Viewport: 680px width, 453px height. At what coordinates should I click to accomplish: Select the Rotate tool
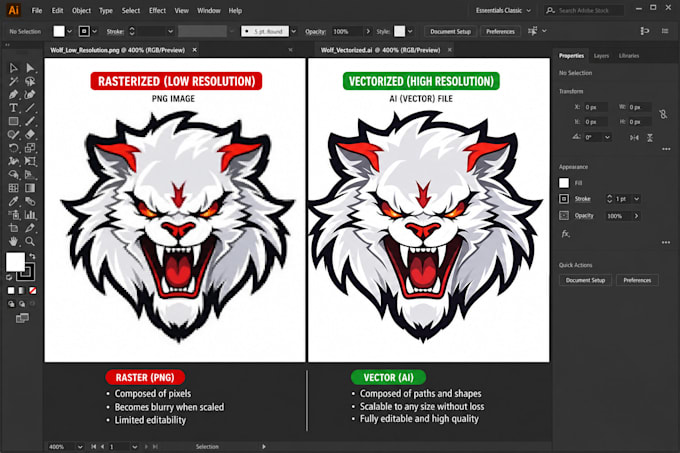click(x=13, y=148)
